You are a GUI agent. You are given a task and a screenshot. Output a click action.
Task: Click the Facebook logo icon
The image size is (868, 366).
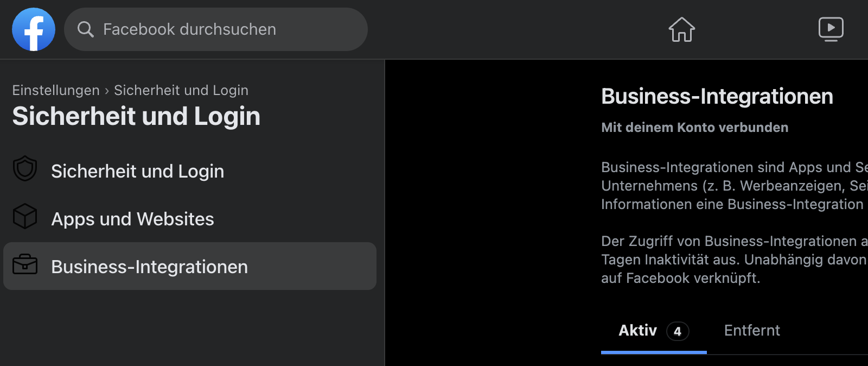coord(34,29)
